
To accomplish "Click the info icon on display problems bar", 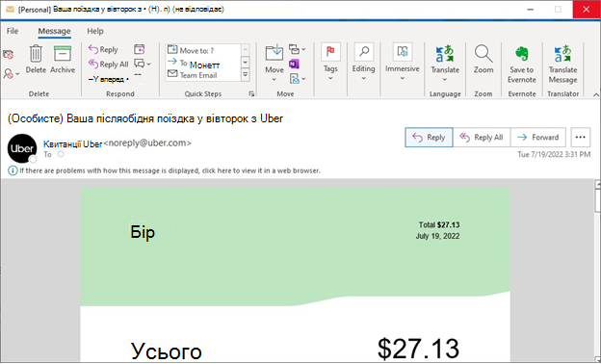I will coord(13,170).
